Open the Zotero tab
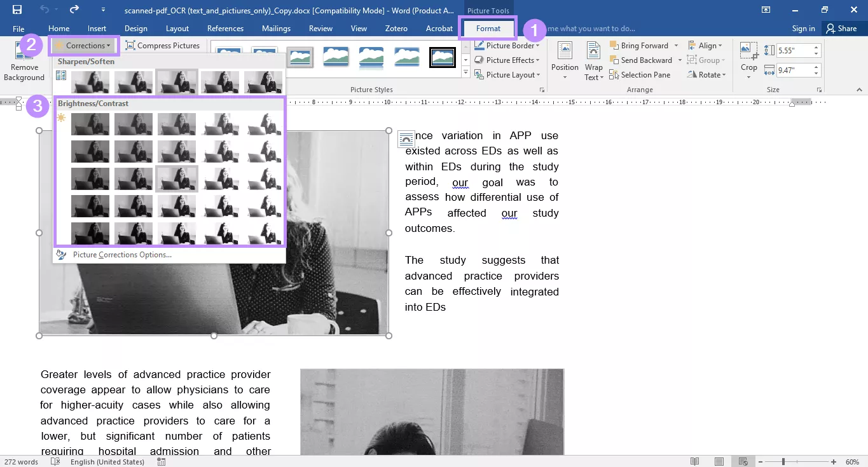This screenshot has height=467, width=868. pyautogui.click(x=396, y=28)
